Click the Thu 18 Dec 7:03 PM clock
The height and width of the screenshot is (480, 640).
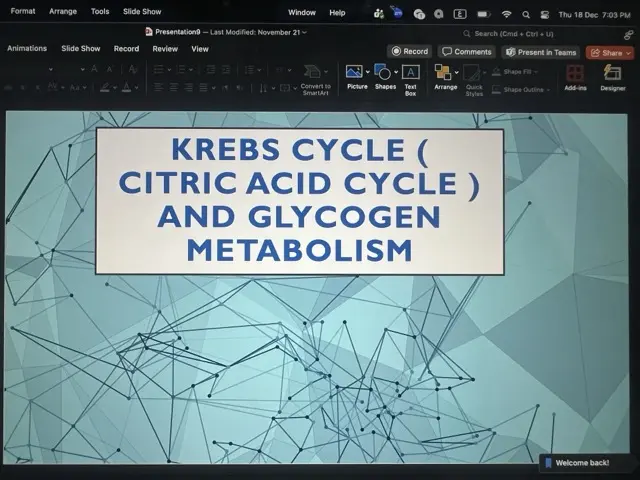pos(594,15)
